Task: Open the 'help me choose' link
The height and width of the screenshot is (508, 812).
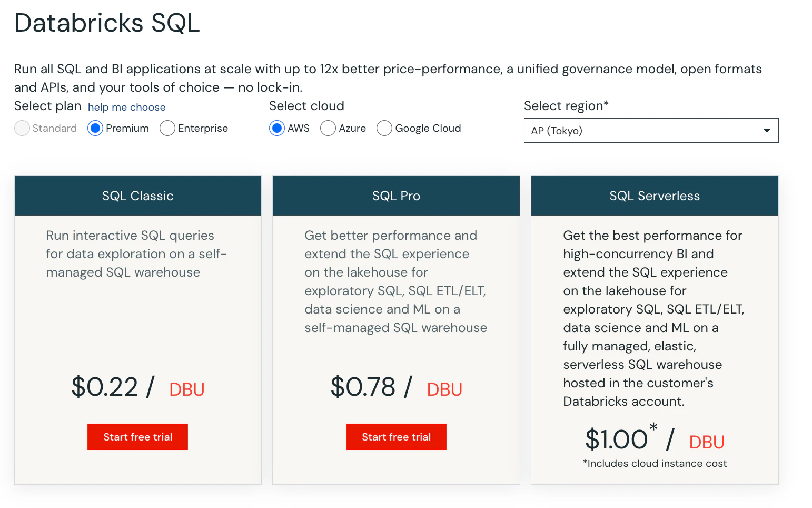Action: [126, 107]
